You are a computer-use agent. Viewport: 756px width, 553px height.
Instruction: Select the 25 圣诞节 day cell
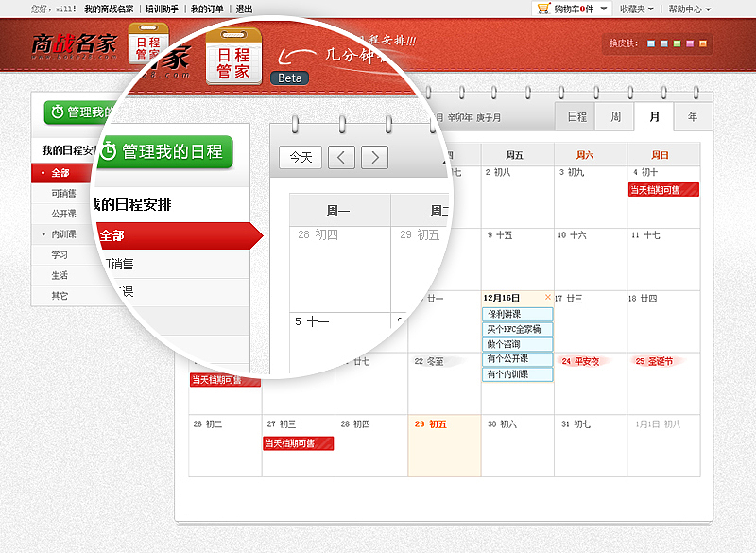[x=663, y=384]
